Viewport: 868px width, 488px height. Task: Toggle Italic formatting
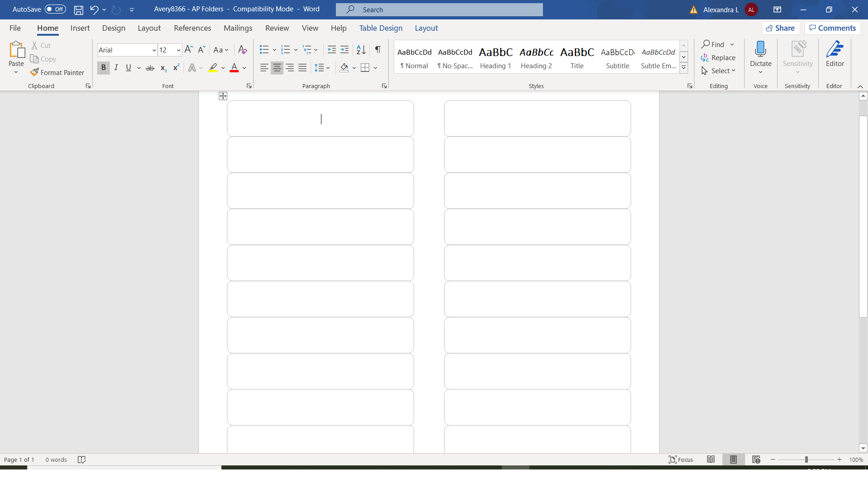point(116,68)
